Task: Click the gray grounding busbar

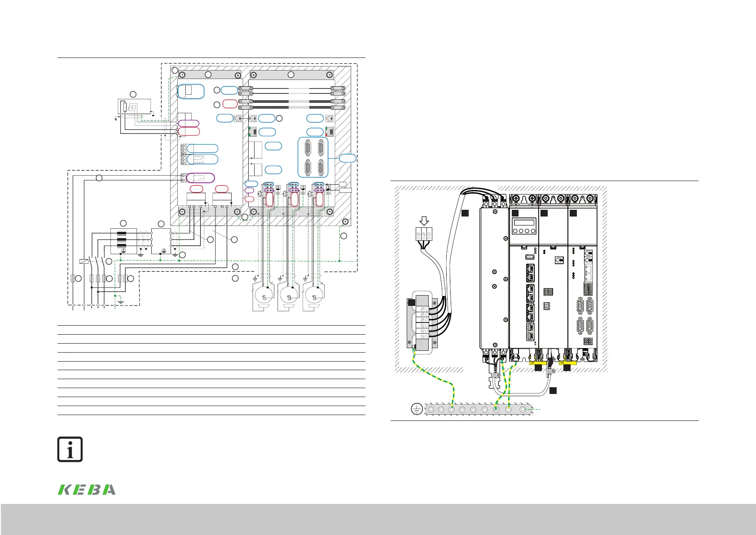Action: point(478,410)
